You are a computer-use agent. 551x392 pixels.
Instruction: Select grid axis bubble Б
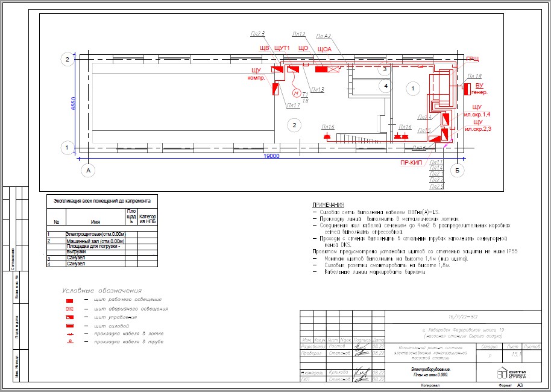[x=457, y=171]
